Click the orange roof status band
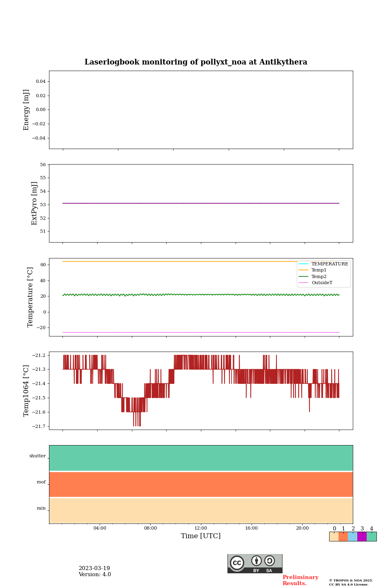Image resolution: width=392 pixels, height=588 pixels. pos(201,484)
